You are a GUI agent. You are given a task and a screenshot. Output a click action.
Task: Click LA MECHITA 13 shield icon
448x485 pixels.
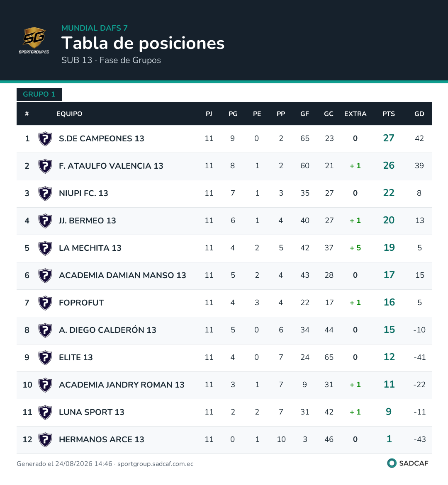click(45, 248)
